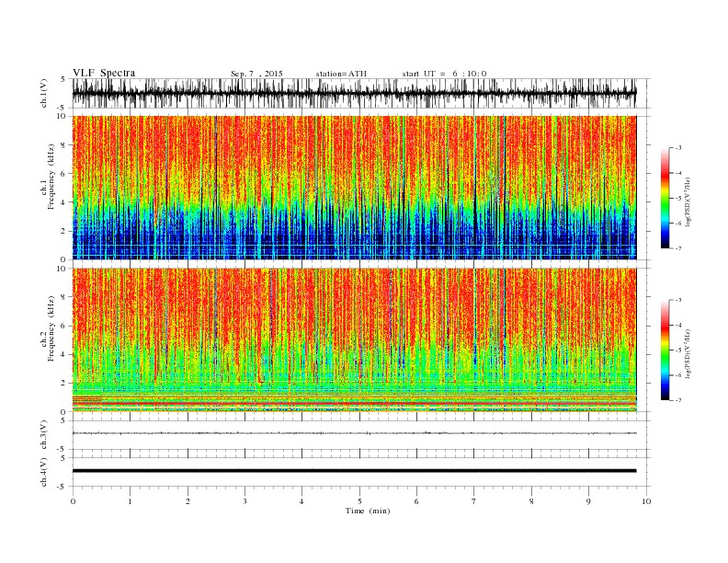Click the "ch.4(V)" axis label

[44, 473]
